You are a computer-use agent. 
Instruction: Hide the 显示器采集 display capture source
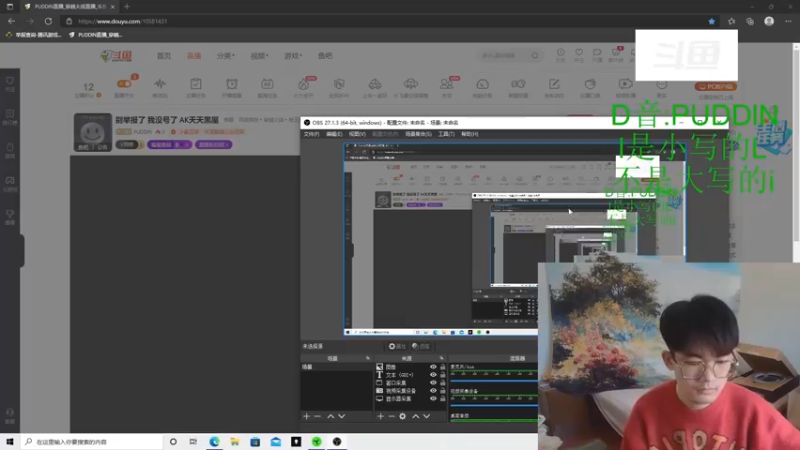coord(433,398)
